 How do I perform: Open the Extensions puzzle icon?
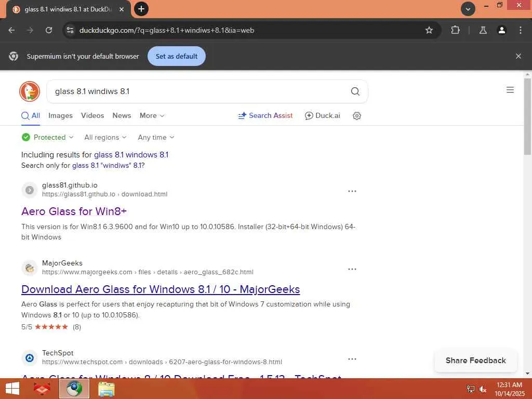455,30
